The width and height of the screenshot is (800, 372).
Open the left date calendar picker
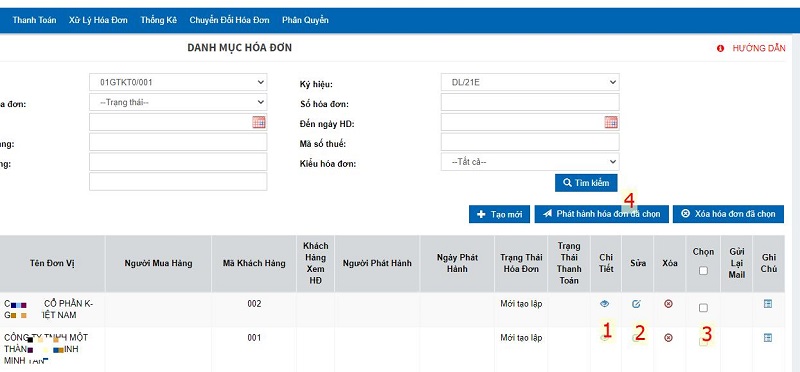pos(259,122)
